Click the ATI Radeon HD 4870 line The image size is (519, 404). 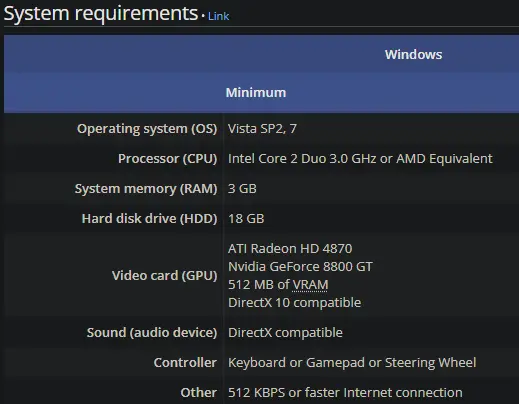coord(290,249)
